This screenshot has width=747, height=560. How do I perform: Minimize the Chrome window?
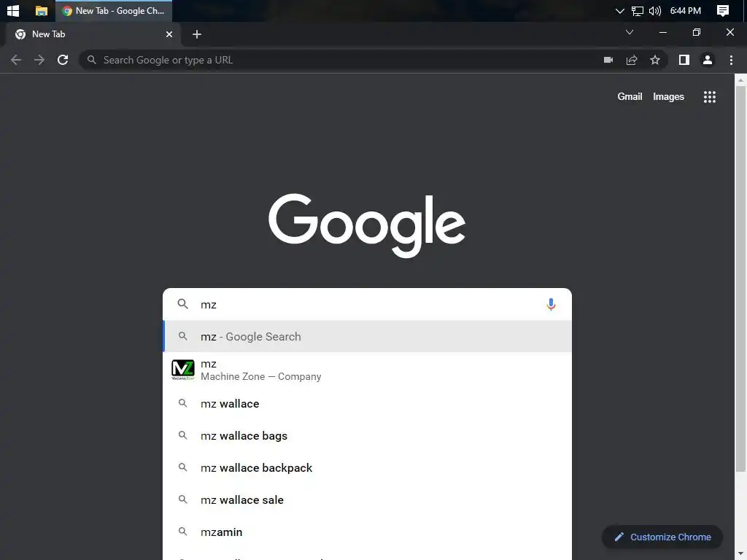tap(662, 32)
